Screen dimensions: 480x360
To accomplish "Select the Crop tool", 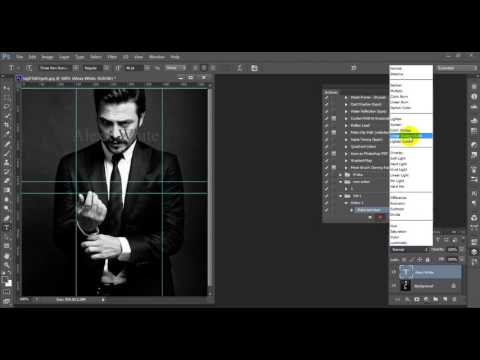I will click(6, 125).
